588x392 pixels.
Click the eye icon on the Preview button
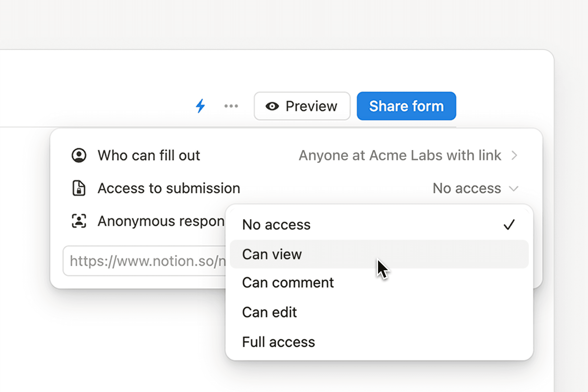[272, 106]
